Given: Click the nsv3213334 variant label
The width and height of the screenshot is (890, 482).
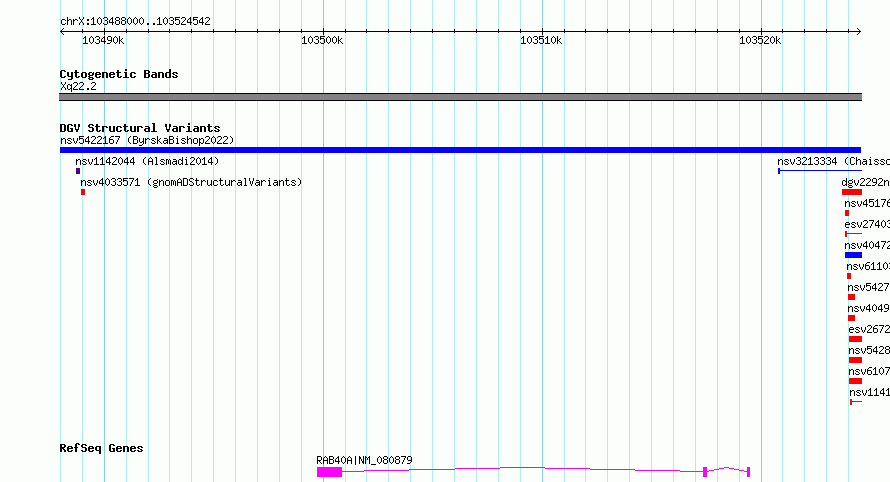Looking at the screenshot, I should (833, 161).
